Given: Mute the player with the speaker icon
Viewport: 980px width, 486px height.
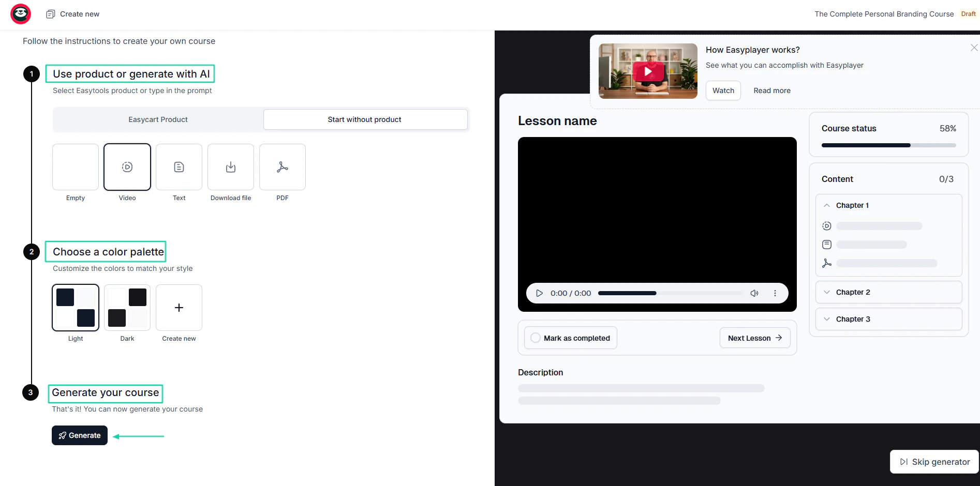Looking at the screenshot, I should (x=754, y=293).
